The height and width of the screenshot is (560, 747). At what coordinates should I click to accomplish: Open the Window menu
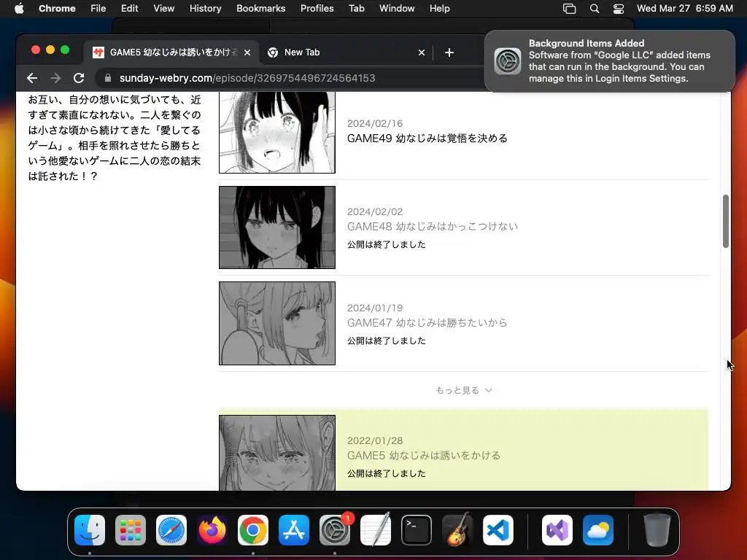[397, 9]
